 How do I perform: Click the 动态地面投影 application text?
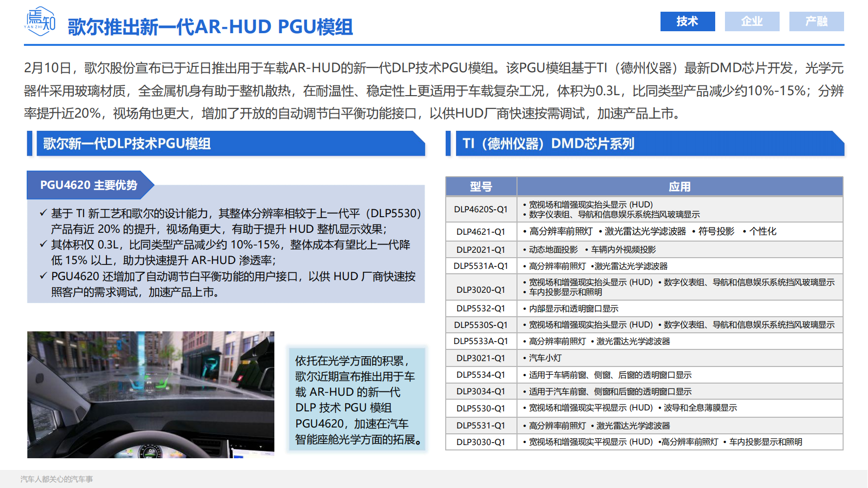pyautogui.click(x=553, y=250)
